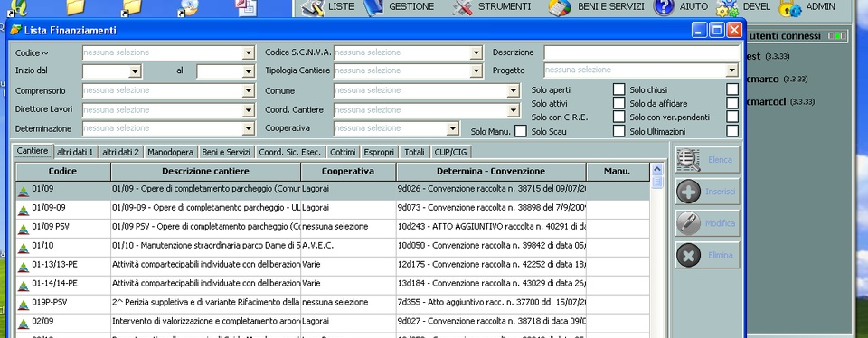Viewport: 868px width, 338px height.
Task: Click the row icon for 01-13/13-PE
Action: [x=24, y=268]
